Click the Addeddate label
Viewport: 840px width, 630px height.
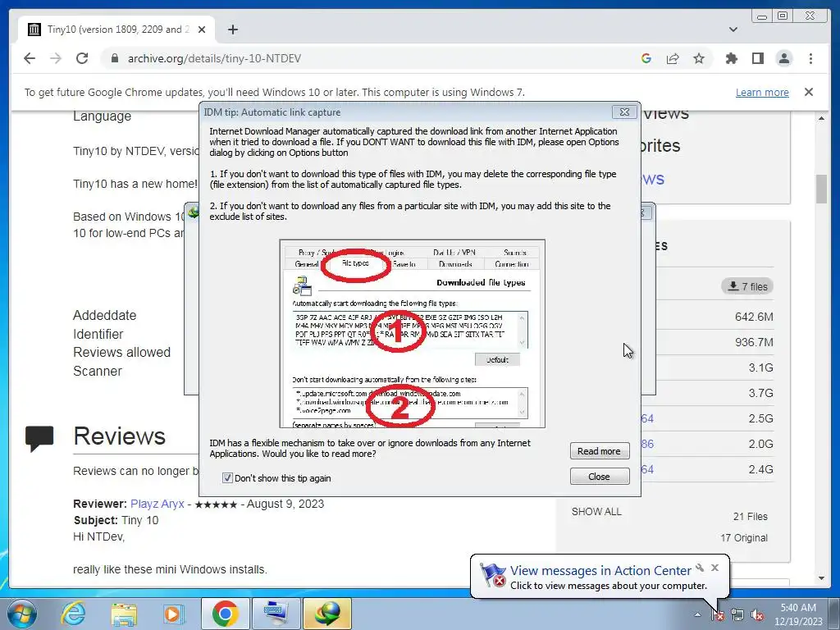[104, 315]
